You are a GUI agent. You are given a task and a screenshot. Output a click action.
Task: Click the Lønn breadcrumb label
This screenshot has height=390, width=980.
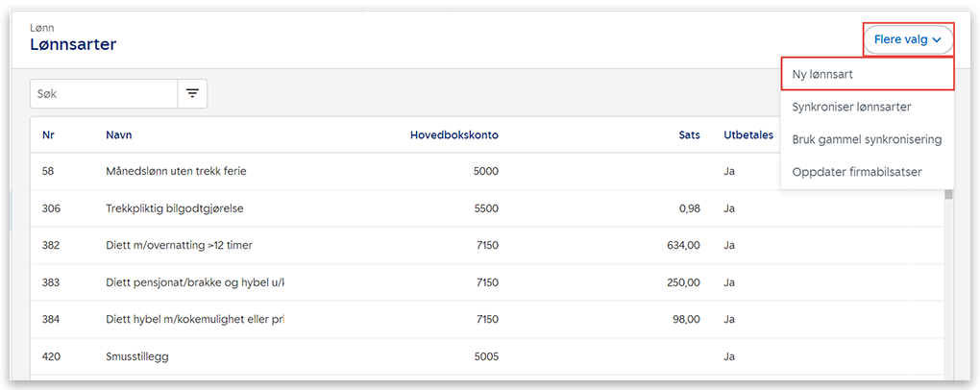pyautogui.click(x=42, y=28)
